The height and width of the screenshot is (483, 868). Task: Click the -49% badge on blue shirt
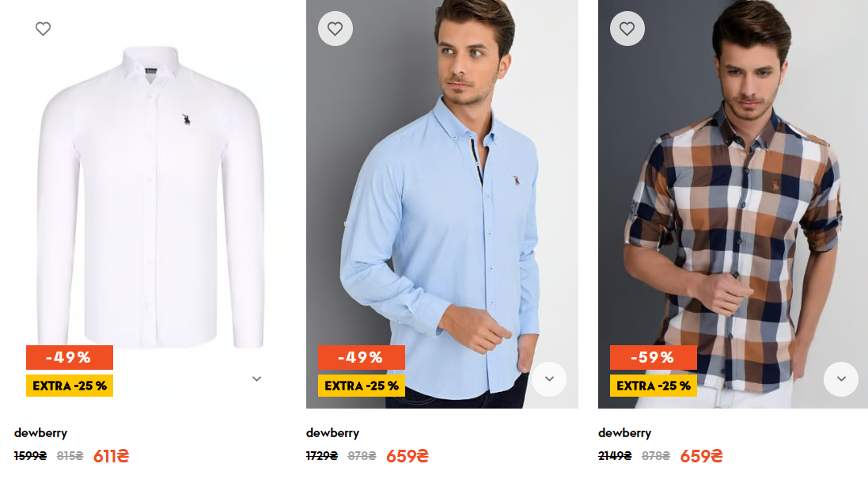tap(361, 358)
